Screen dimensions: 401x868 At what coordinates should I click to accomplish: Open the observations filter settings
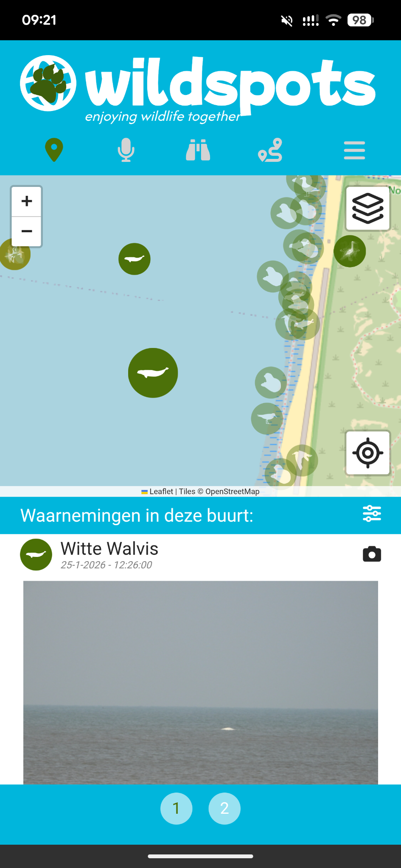tap(372, 514)
